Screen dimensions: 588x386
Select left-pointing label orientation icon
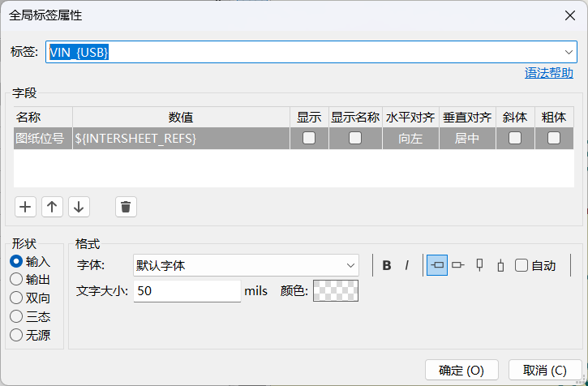coord(458,265)
